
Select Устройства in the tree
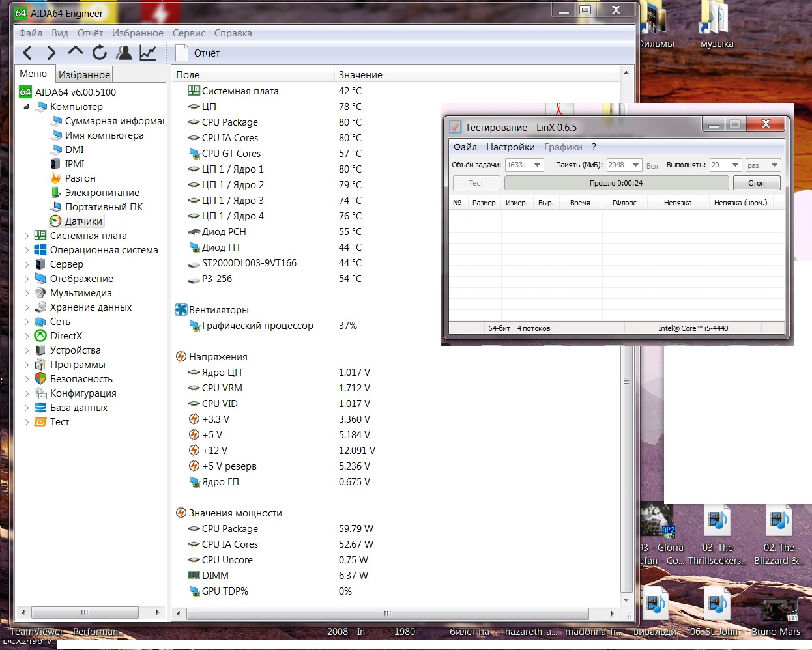[76, 350]
